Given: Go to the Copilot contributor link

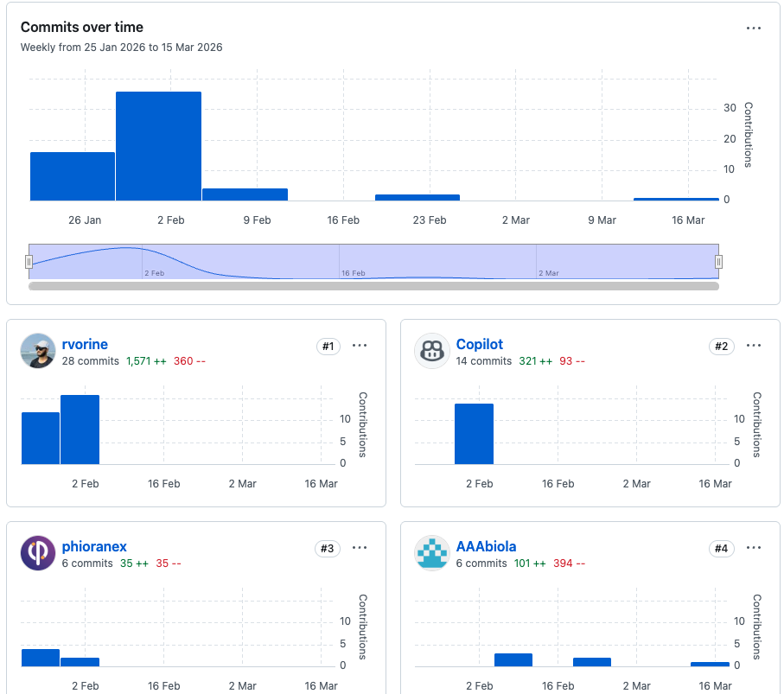Looking at the screenshot, I should [479, 344].
